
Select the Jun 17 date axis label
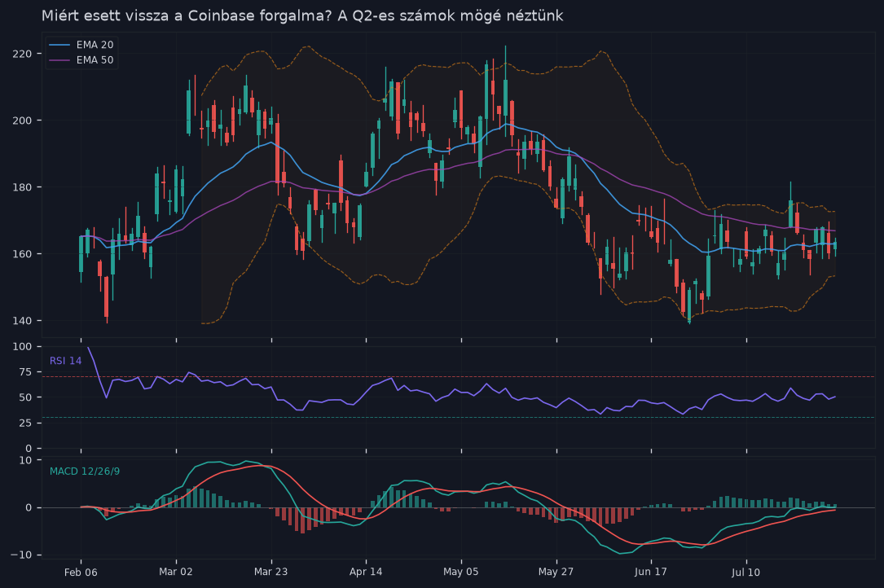[x=651, y=572]
